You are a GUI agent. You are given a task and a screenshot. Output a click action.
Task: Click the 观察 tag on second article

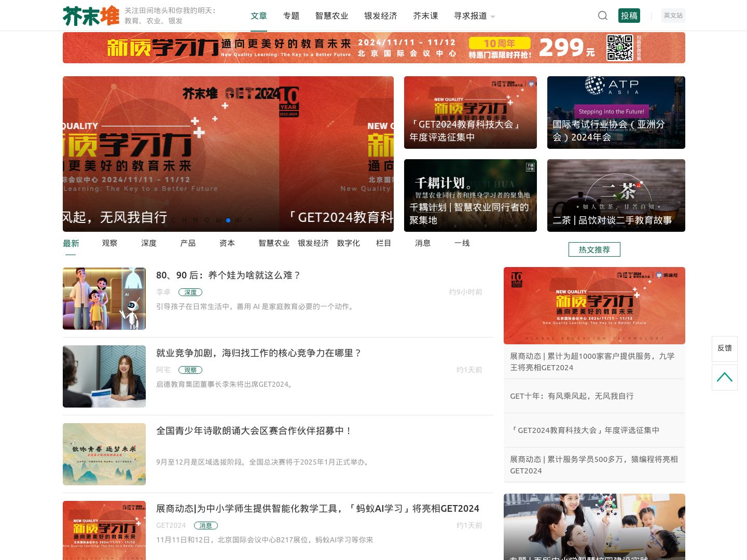(190, 370)
